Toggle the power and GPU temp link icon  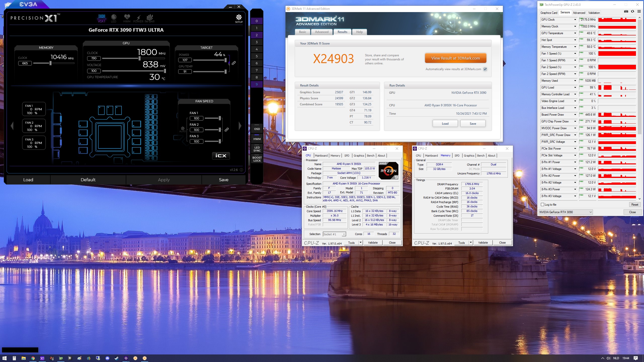point(234,63)
